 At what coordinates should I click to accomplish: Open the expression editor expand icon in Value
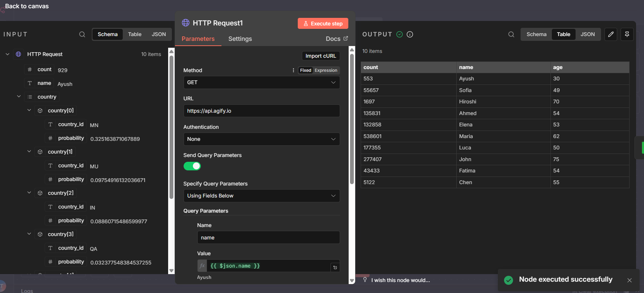335,268
